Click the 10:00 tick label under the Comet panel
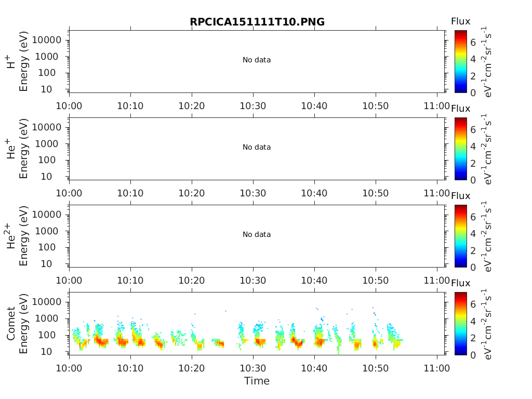Image resolution: width=532 pixels, height=399 pixels. click(x=69, y=368)
